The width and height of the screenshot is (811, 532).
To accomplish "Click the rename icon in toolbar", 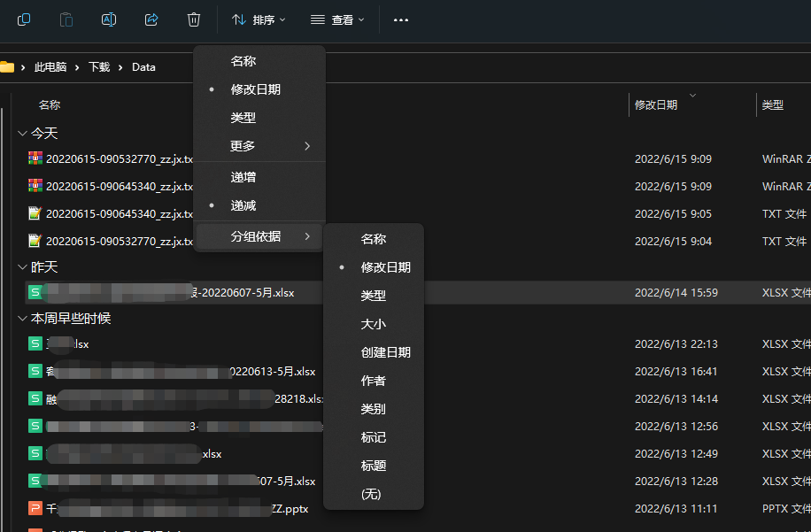I will 109,19.
